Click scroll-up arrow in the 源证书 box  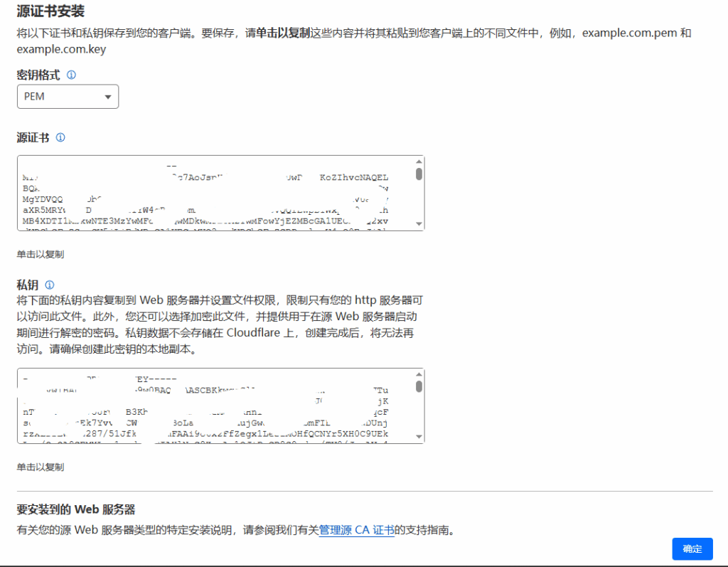419,162
